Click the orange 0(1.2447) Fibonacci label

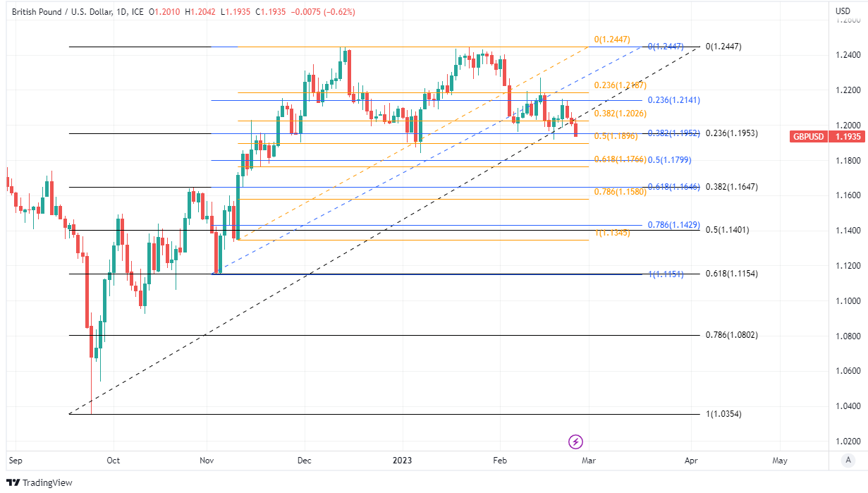click(611, 39)
